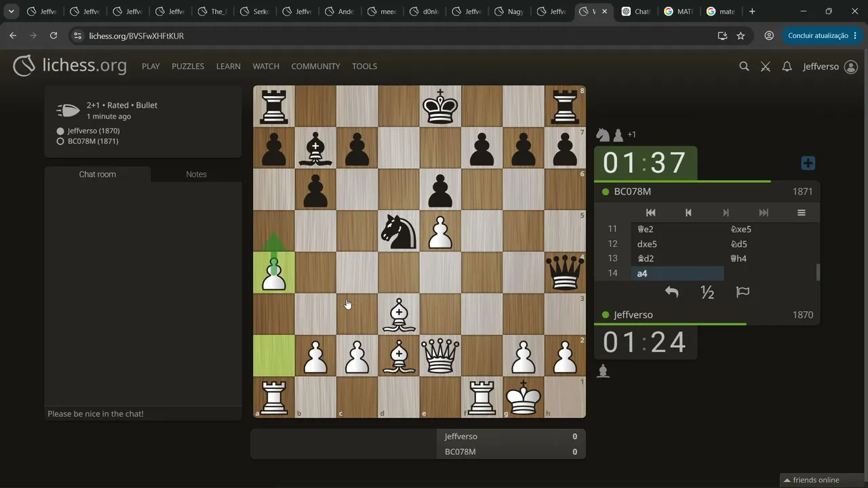The height and width of the screenshot is (488, 868).
Task: Step back one move
Action: pos(688,213)
